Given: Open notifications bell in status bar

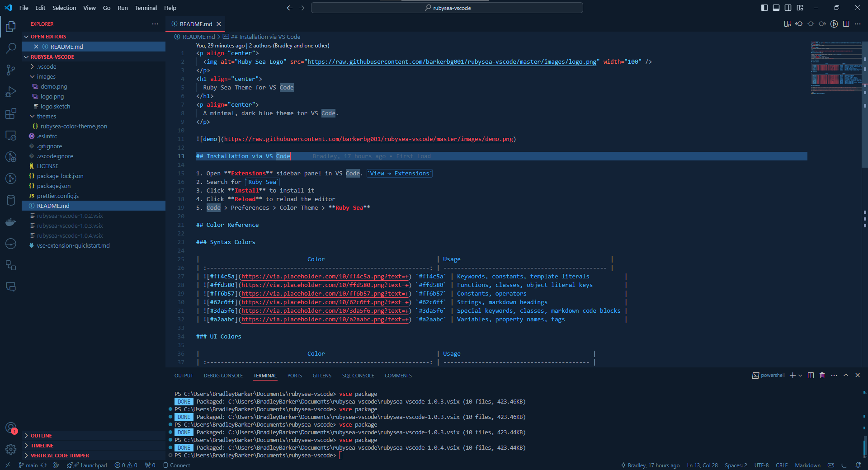Looking at the screenshot, I should [x=858, y=465].
